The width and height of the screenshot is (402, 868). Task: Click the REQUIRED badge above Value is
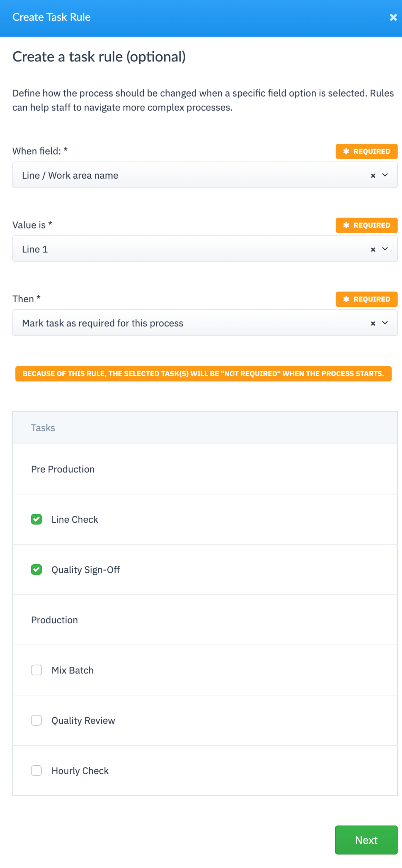366,225
